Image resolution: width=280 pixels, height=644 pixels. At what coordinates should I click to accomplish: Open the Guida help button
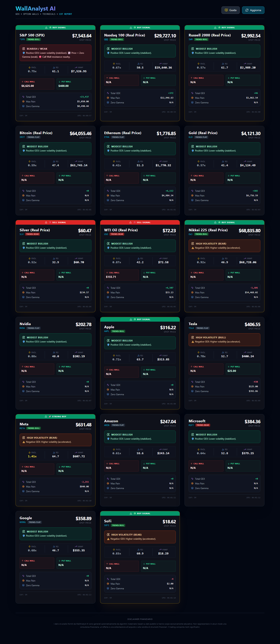tap(230, 10)
